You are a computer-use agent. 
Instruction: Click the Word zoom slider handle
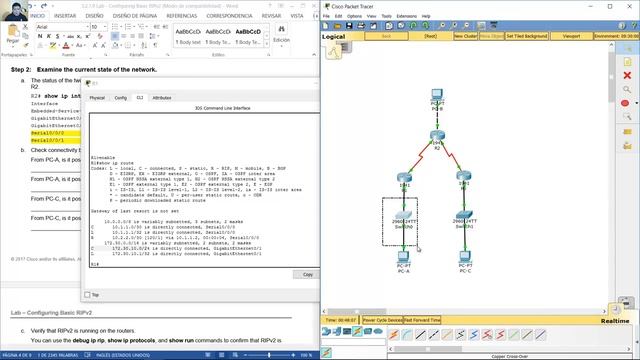[x=269, y=355]
